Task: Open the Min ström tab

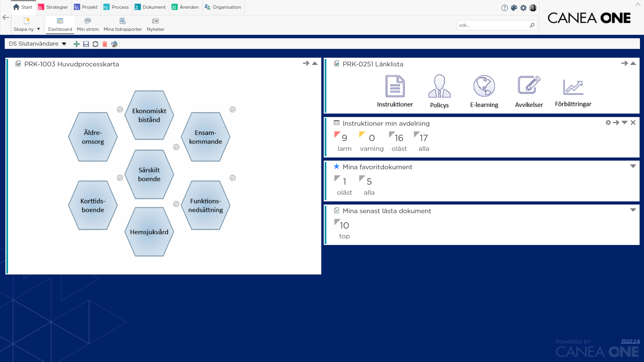Action: [x=88, y=24]
